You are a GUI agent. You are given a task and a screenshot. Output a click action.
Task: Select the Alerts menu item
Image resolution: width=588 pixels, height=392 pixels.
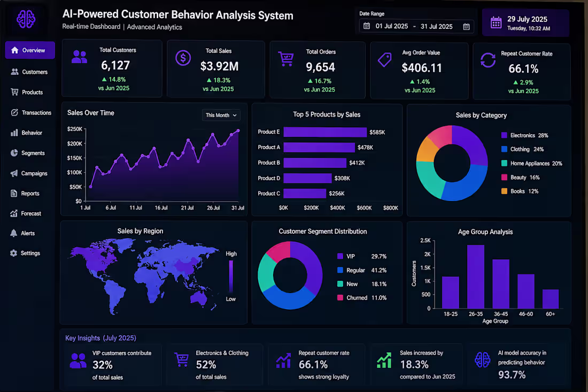click(30, 233)
